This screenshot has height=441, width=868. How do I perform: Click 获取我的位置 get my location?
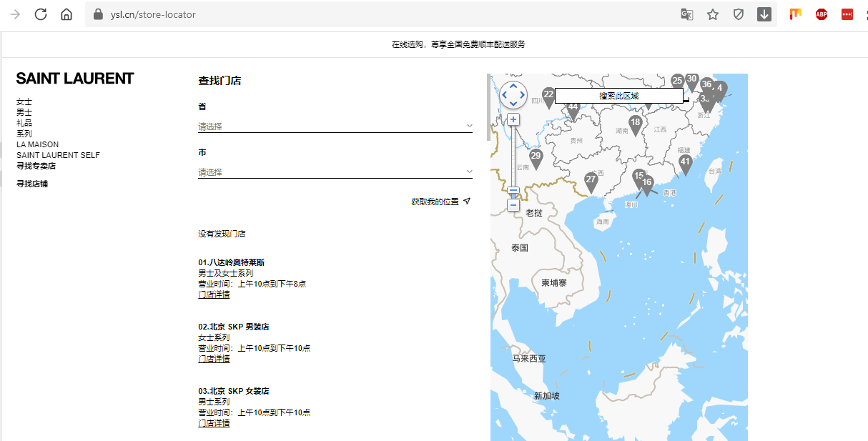435,202
